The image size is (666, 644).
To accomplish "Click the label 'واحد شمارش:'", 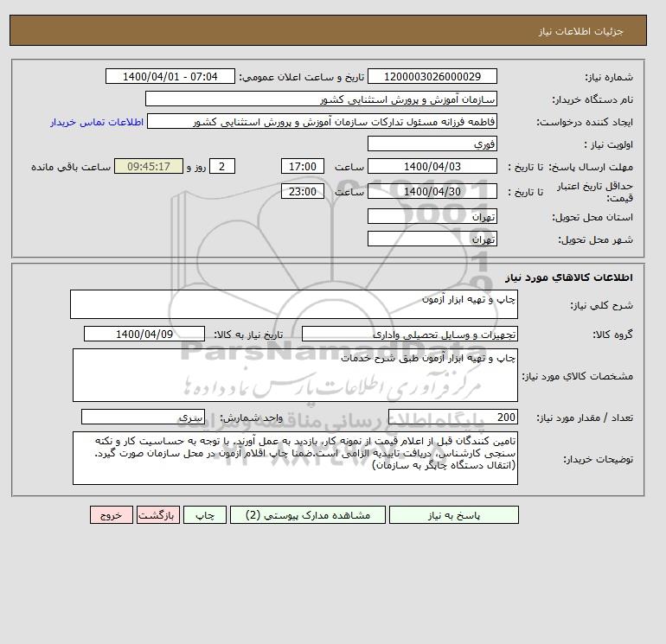I will (251, 418).
